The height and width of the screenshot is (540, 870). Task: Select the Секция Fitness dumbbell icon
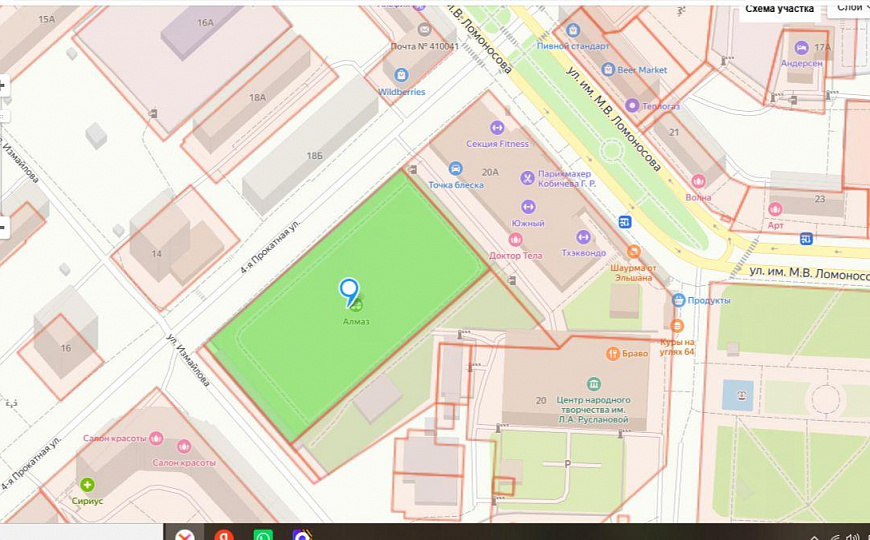[497, 128]
